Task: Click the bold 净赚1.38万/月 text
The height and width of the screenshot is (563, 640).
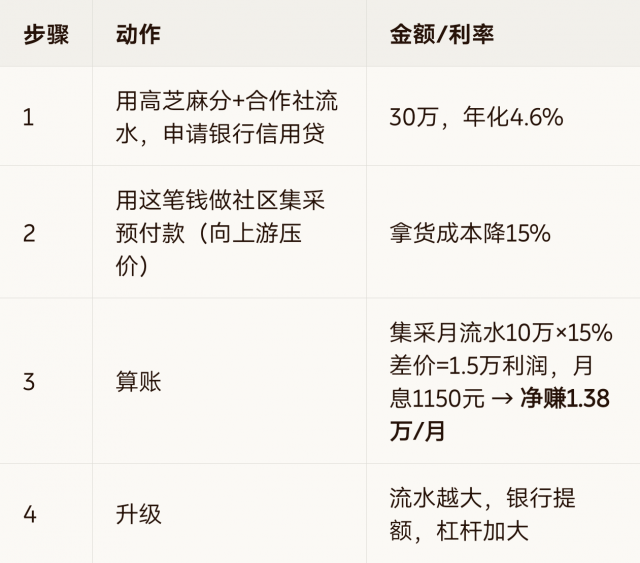Action: pyautogui.click(x=500, y=415)
